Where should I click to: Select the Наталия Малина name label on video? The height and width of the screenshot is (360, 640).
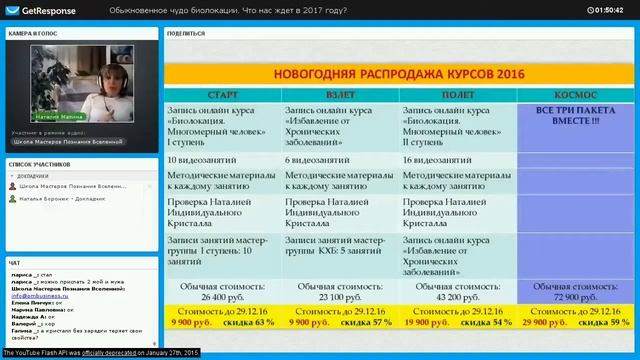click(x=59, y=117)
